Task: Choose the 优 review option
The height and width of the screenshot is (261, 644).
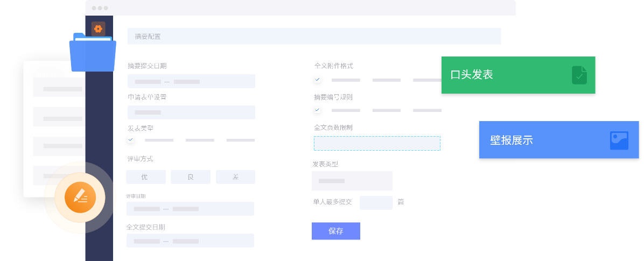Action: point(145,177)
